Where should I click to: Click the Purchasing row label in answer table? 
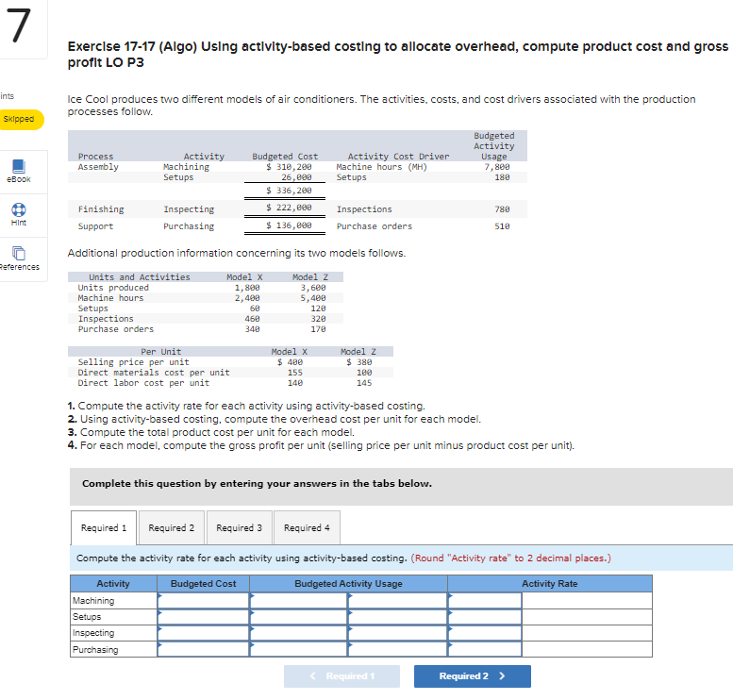click(95, 649)
